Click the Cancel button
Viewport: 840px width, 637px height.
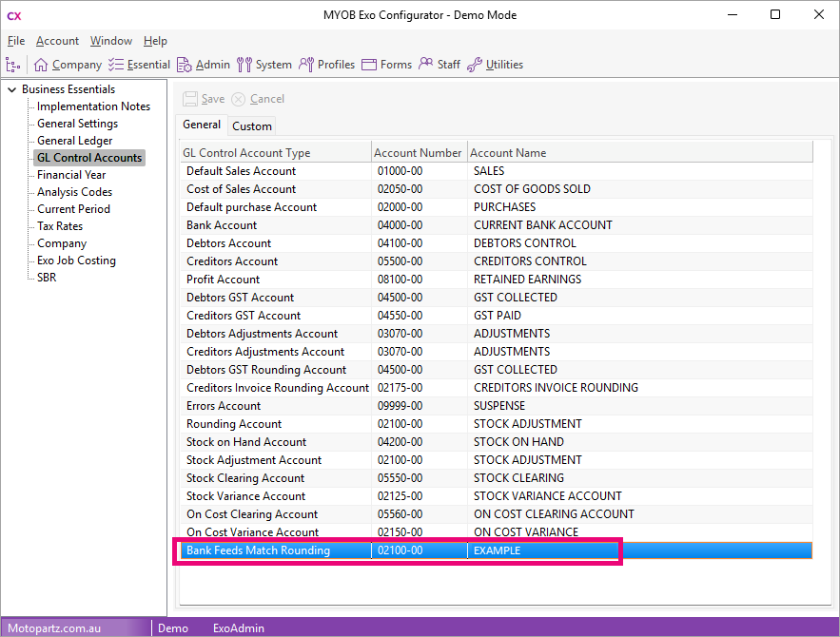coord(258,99)
